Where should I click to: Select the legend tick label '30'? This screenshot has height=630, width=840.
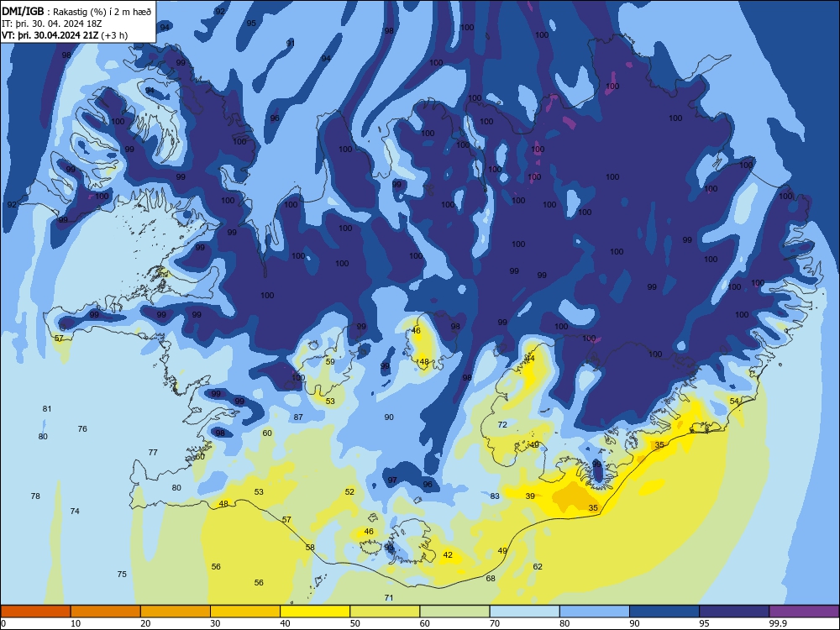click(215, 623)
